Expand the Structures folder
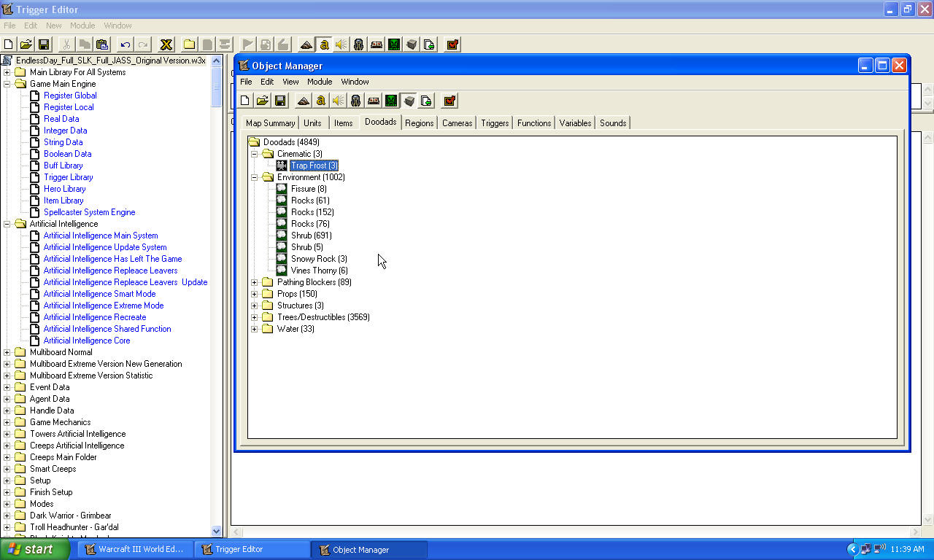The image size is (934, 560). click(x=255, y=306)
